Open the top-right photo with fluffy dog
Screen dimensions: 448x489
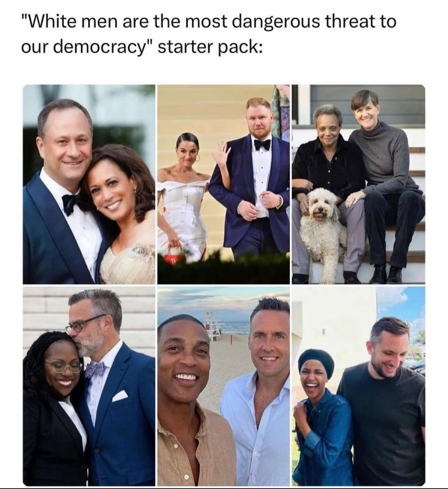click(358, 184)
